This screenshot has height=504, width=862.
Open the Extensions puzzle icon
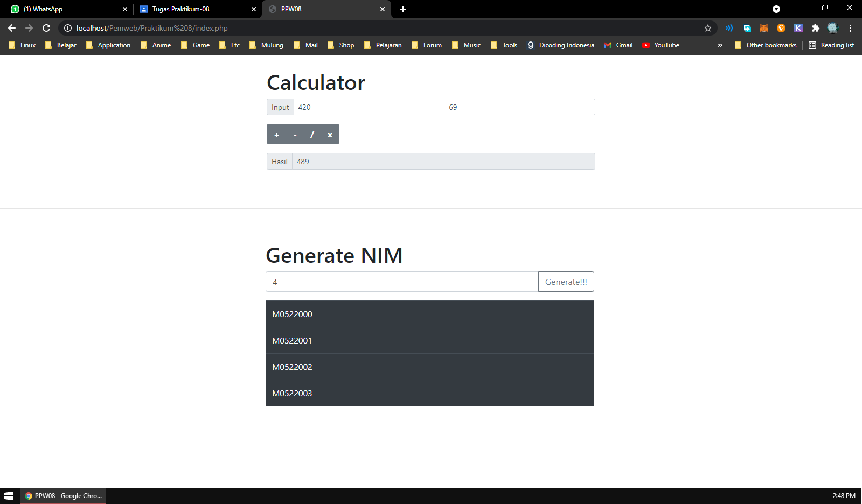point(816,28)
